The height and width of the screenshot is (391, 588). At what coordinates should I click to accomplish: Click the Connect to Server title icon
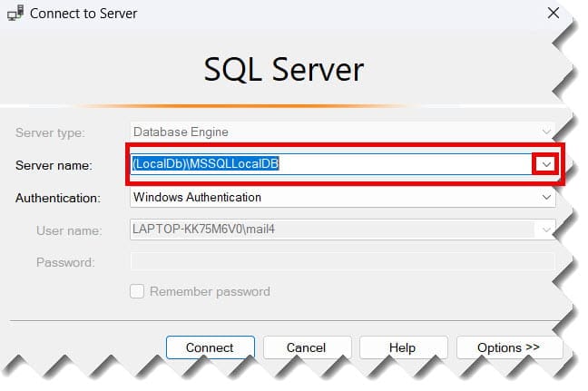click(15, 13)
